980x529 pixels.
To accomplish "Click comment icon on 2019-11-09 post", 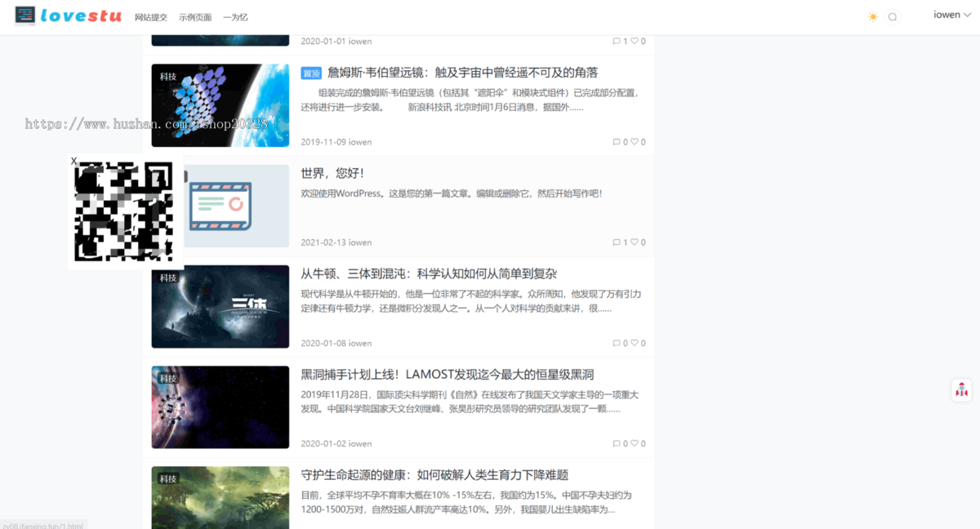I will 617,142.
